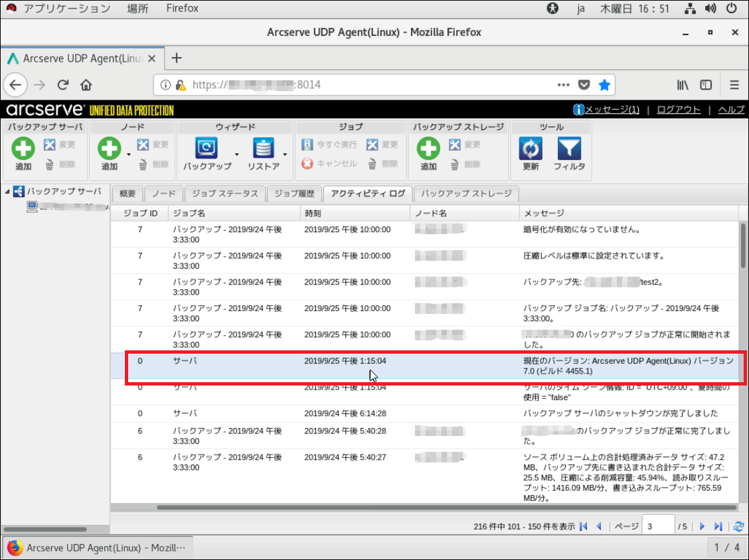Go to last page of log
749x560 pixels.
coord(718,527)
